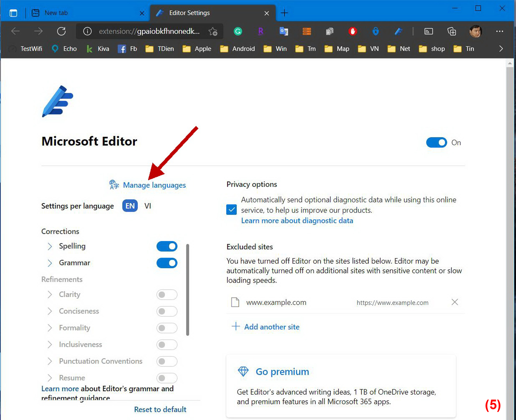Expand the Conciseness refinement chevron

pos(50,311)
